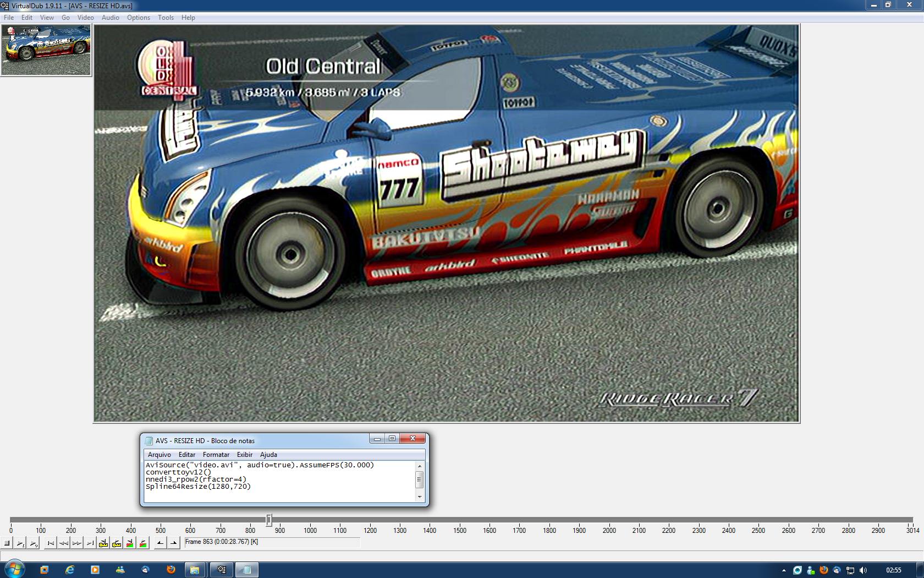Launch Firefox from the taskbar
924x578 pixels.
171,570
